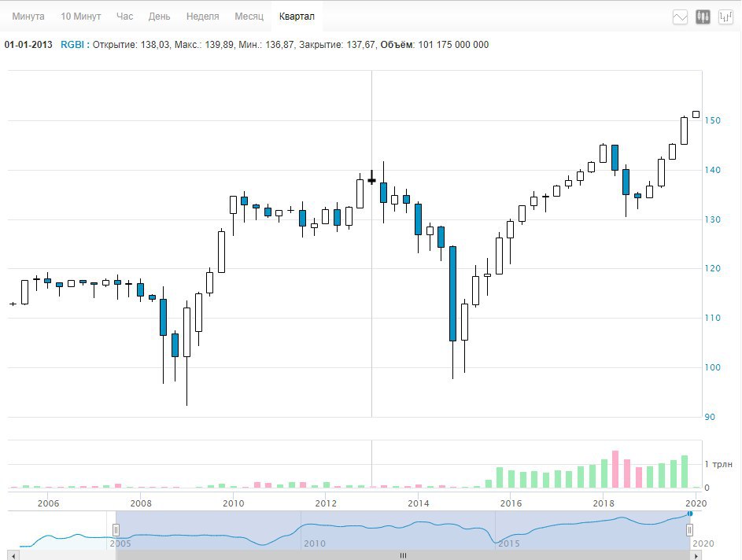Select the Час timeframe tab
The height and width of the screenshot is (560, 742).
click(125, 17)
